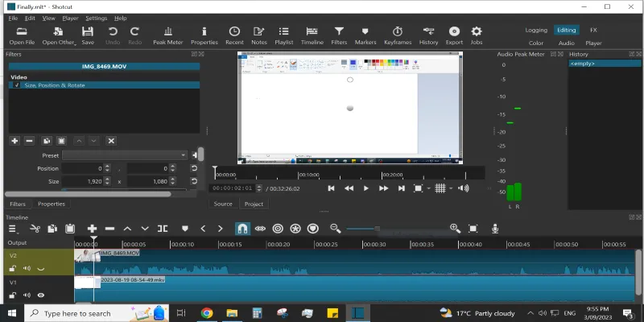Show the Playlist panel
This screenshot has height=322, width=644.
tap(284, 35)
